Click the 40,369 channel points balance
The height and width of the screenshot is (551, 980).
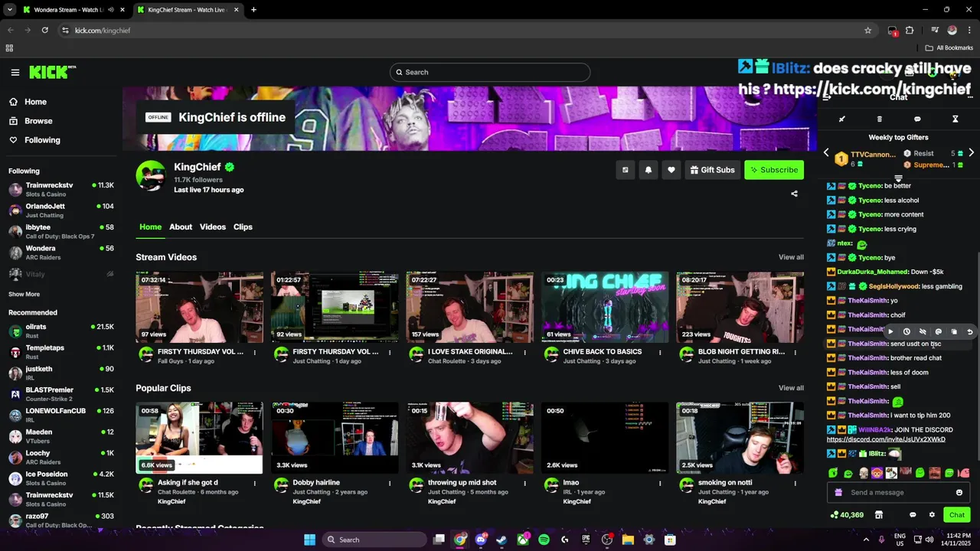click(847, 515)
